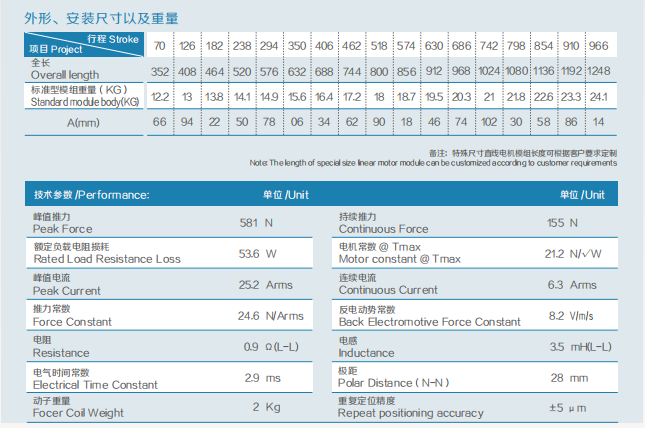Viewport: 645px width, 428px height.
Task: Select the '±5 μm' value
Action: (568, 408)
